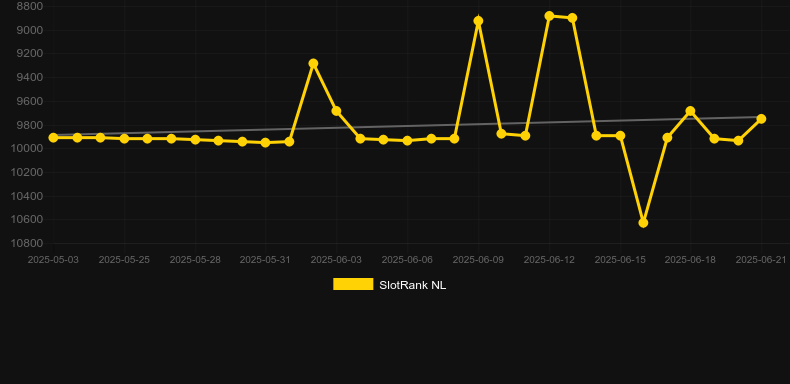Select the 2025-06-18 data point
The height and width of the screenshot is (384, 790).
(x=690, y=111)
